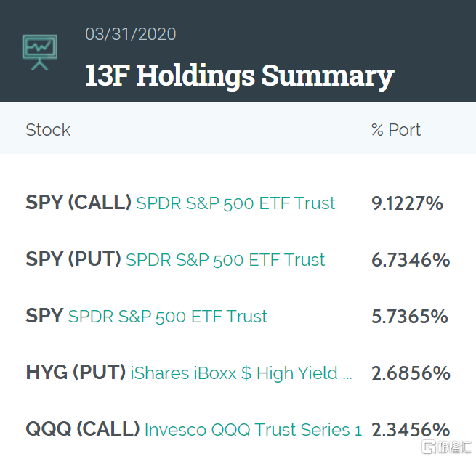Image resolution: width=476 pixels, height=459 pixels.
Task: Click the 5.7365% portfolio value
Action: pos(410,317)
